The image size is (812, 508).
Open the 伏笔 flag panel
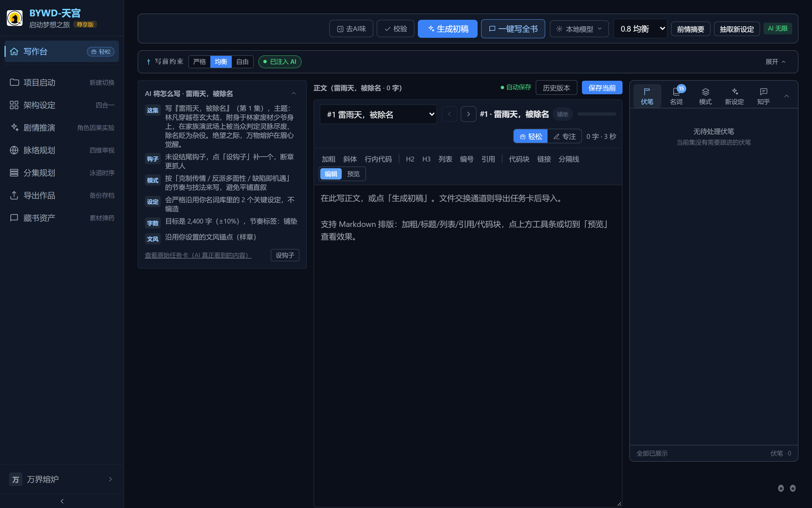(647, 96)
